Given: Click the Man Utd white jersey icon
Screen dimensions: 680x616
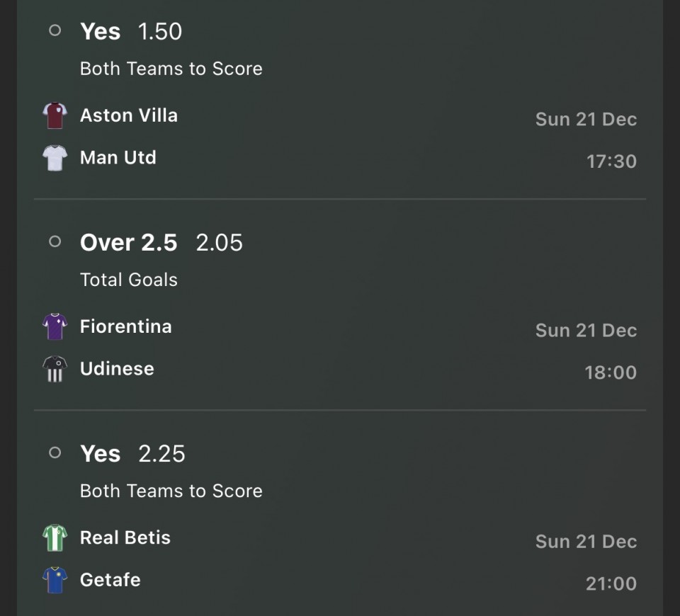Looking at the screenshot, I should coord(55,158).
